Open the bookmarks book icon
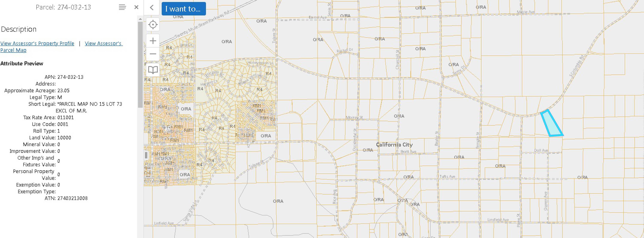This screenshot has height=238, width=644. click(x=153, y=70)
